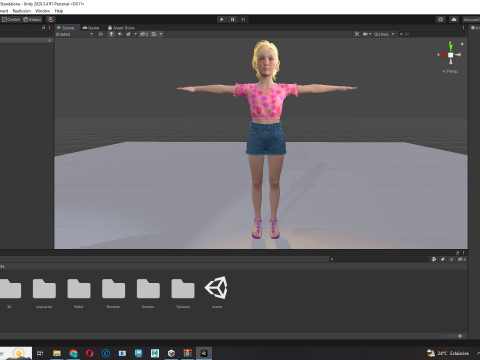Image resolution: width=480 pixels, height=360 pixels.
Task: Open WinRAR from the taskbar
Action: [x=187, y=353]
